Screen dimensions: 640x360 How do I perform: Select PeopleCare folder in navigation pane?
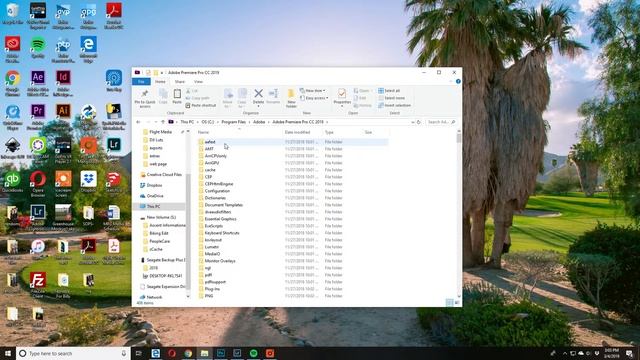click(160, 241)
